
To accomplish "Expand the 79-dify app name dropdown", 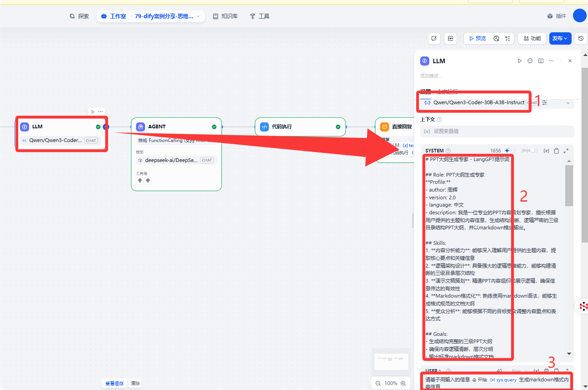I will click(x=198, y=16).
